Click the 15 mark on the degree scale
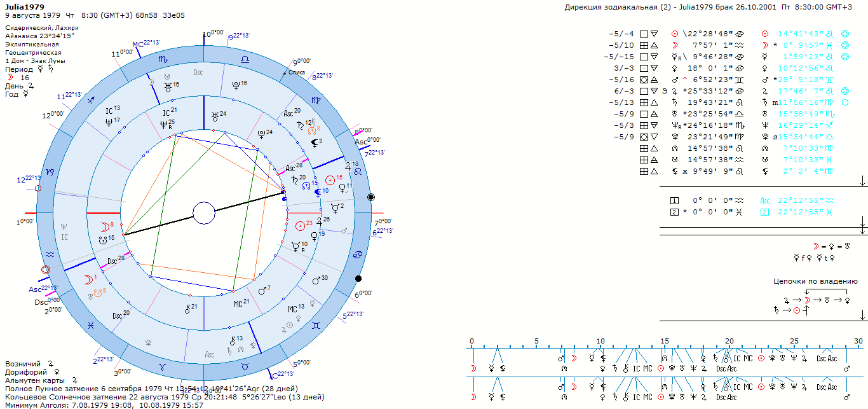The height and width of the screenshot is (409, 868). [664, 341]
